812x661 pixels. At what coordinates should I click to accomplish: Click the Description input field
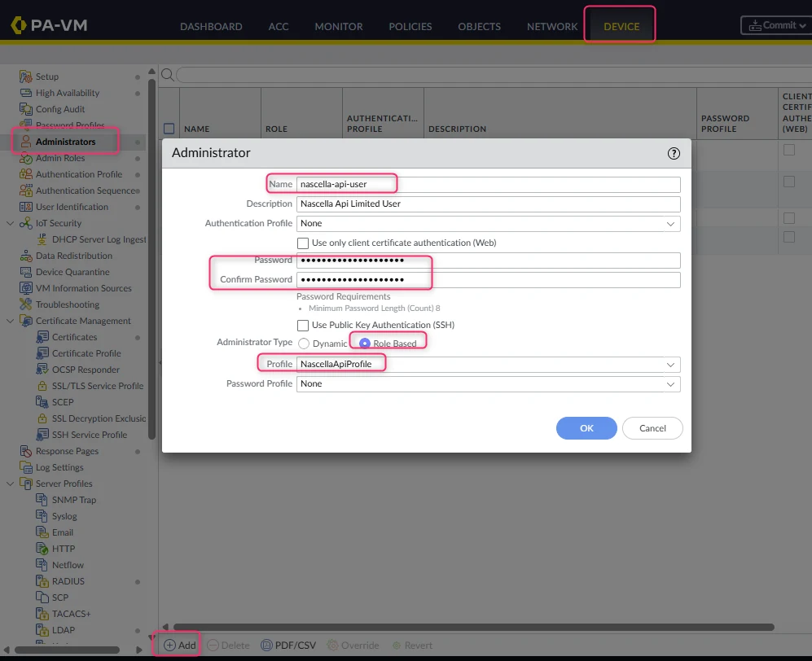(489, 204)
